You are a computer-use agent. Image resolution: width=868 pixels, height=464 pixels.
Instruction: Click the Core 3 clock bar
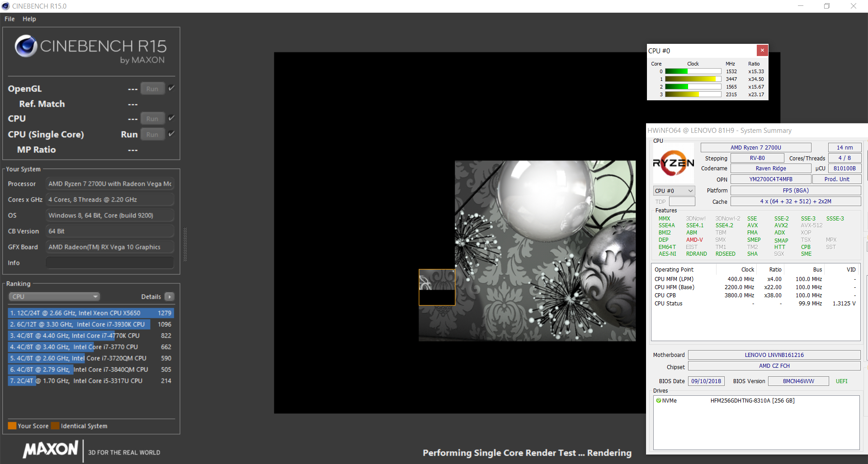coord(693,94)
